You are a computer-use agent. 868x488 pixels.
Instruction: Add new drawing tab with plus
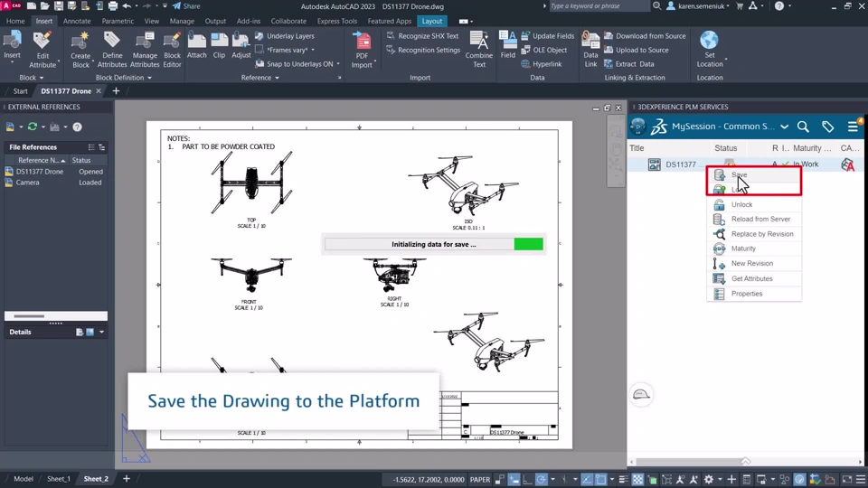pos(117,91)
